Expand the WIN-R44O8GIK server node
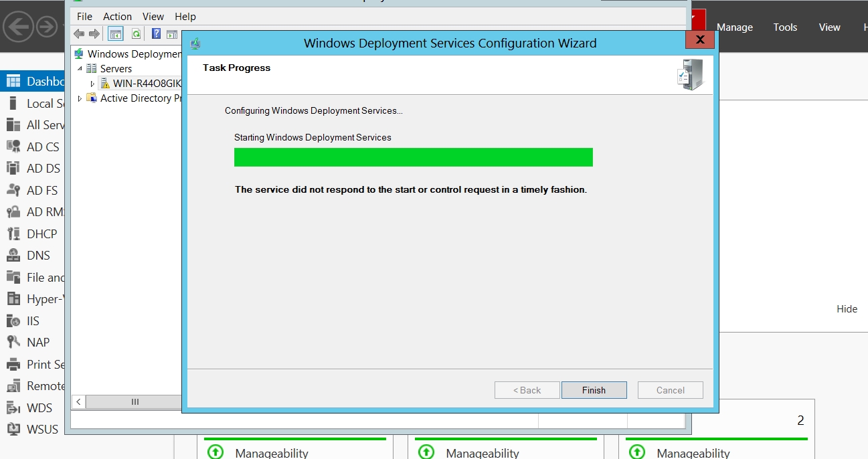The image size is (868, 459). (92, 84)
